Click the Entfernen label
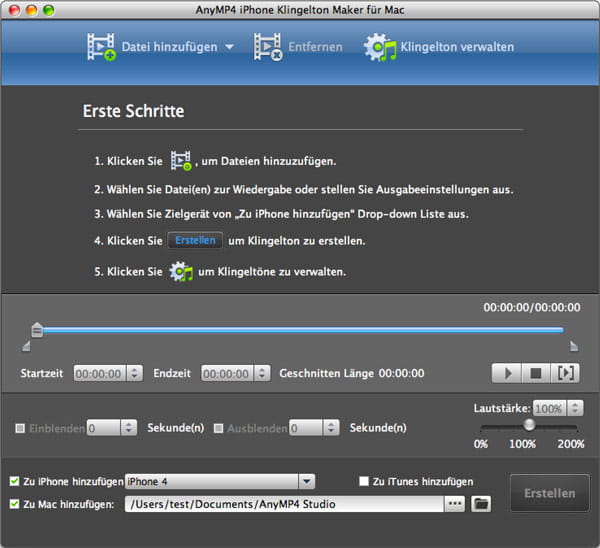The height and width of the screenshot is (548, 600). (315, 47)
